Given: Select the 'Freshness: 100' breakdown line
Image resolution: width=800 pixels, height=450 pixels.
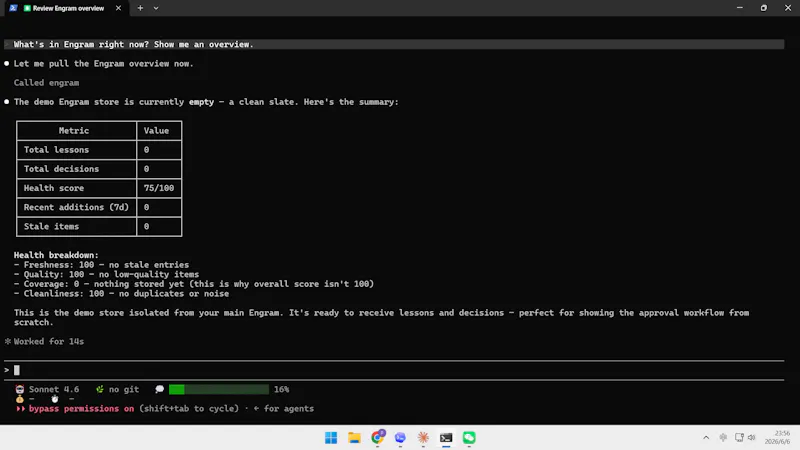Looking at the screenshot, I should pos(101,265).
